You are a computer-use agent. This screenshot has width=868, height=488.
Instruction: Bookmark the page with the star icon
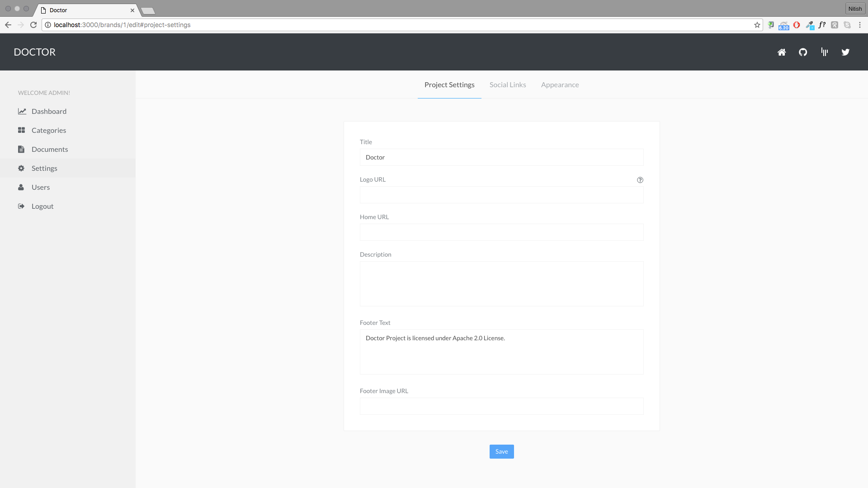tap(757, 25)
